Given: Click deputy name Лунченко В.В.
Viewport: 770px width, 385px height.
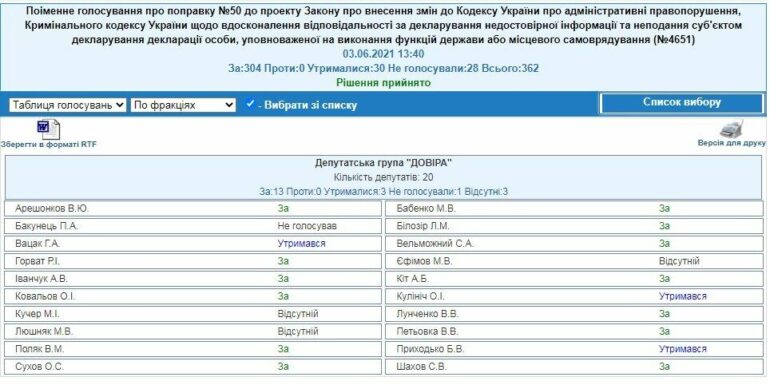Looking at the screenshot, I should 427,314.
